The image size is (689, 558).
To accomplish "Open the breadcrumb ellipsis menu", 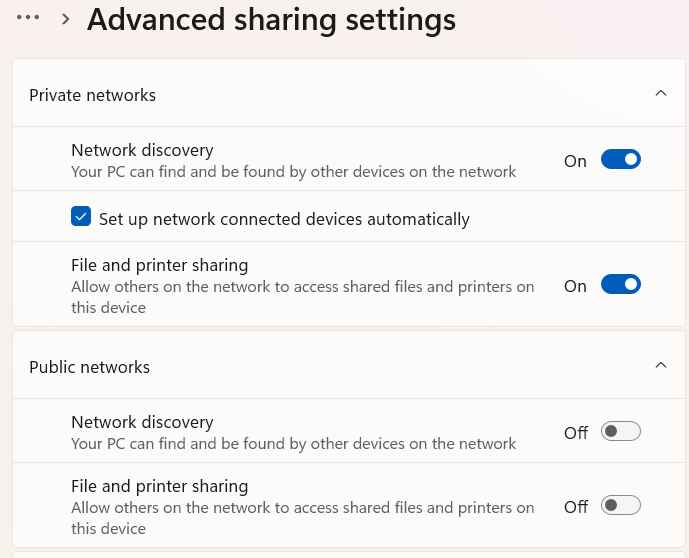I will point(28,18).
